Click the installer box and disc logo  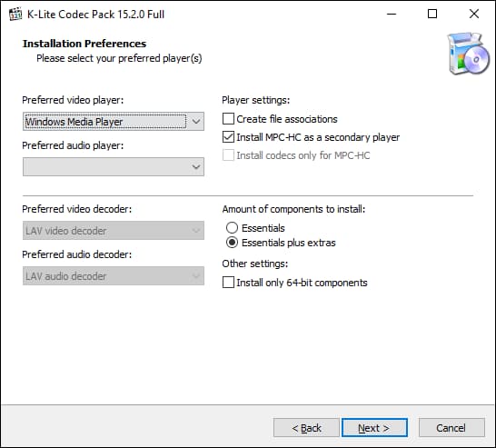pos(469,54)
